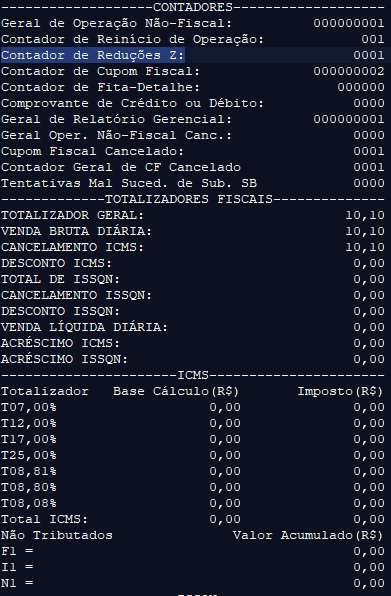Select 'Contador de Fita-Detalhe:' label
The height and width of the screenshot is (596, 391).
click(x=100, y=87)
